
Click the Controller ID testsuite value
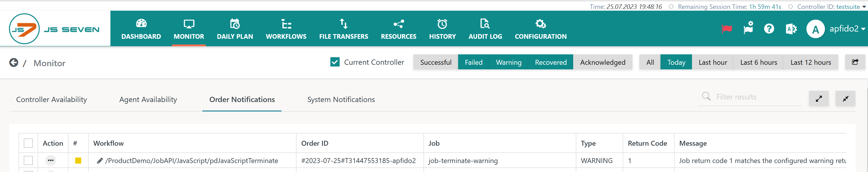[848, 7]
